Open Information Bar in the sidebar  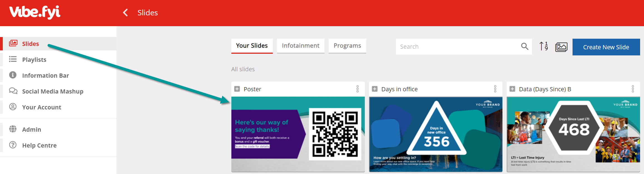coord(58,75)
